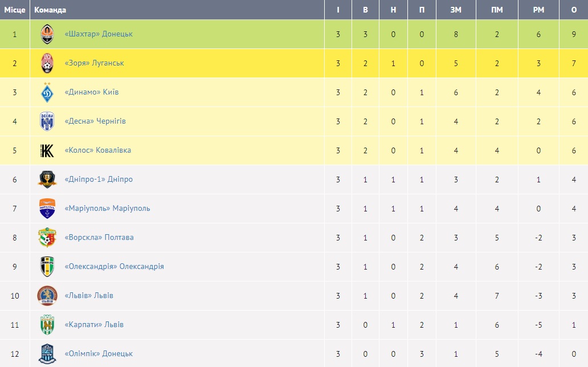Open the «Карпати» Львів team link
The width and height of the screenshot is (588, 367).
click(x=94, y=325)
